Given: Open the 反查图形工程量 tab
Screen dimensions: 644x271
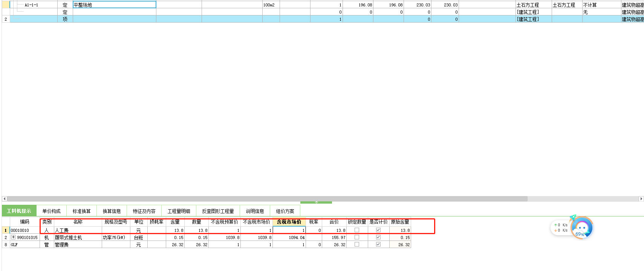Looking at the screenshot, I should pyautogui.click(x=218, y=211).
